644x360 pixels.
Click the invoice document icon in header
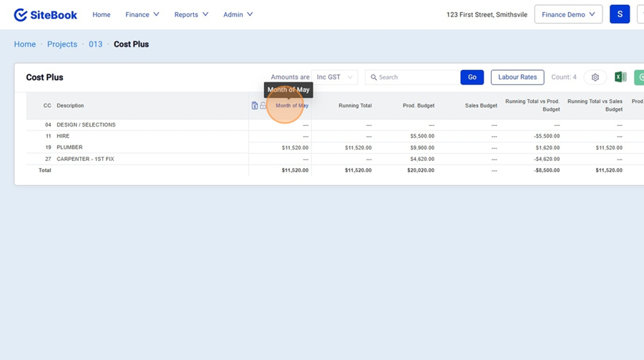(255, 106)
